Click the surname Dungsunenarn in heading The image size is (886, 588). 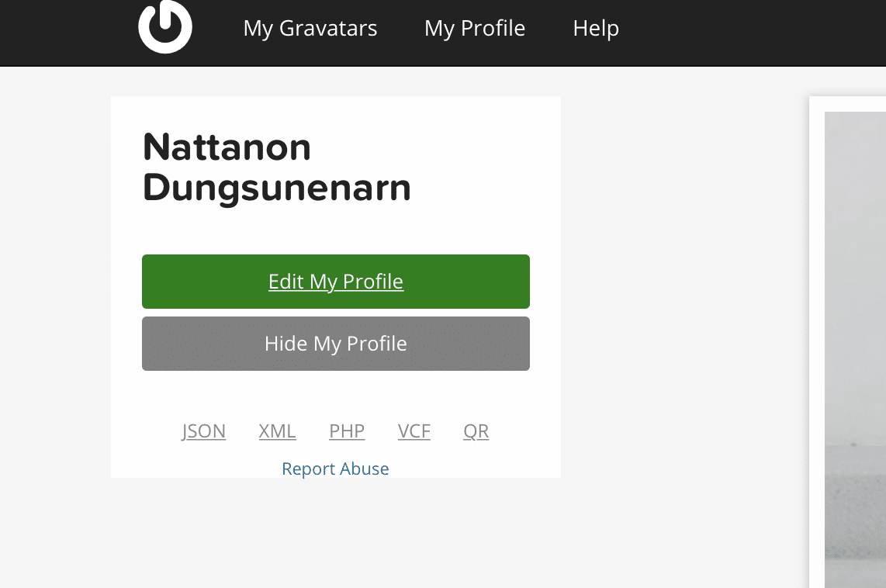pyautogui.click(x=276, y=188)
